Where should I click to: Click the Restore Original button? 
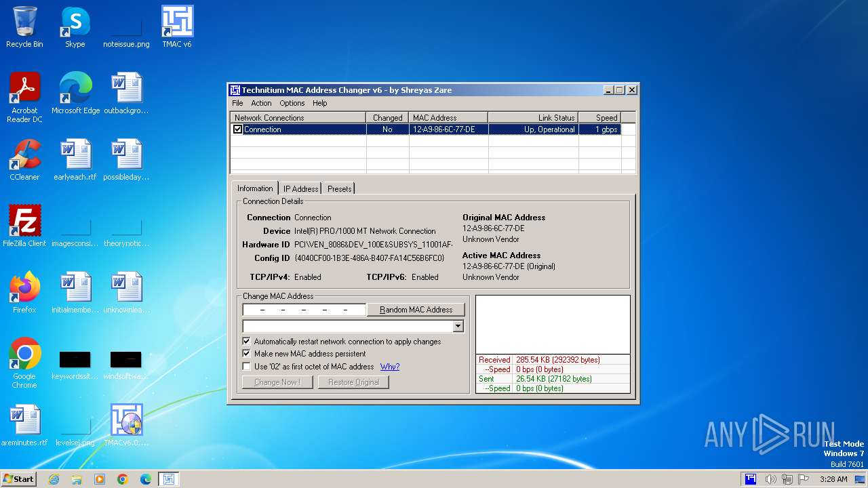[x=354, y=382]
